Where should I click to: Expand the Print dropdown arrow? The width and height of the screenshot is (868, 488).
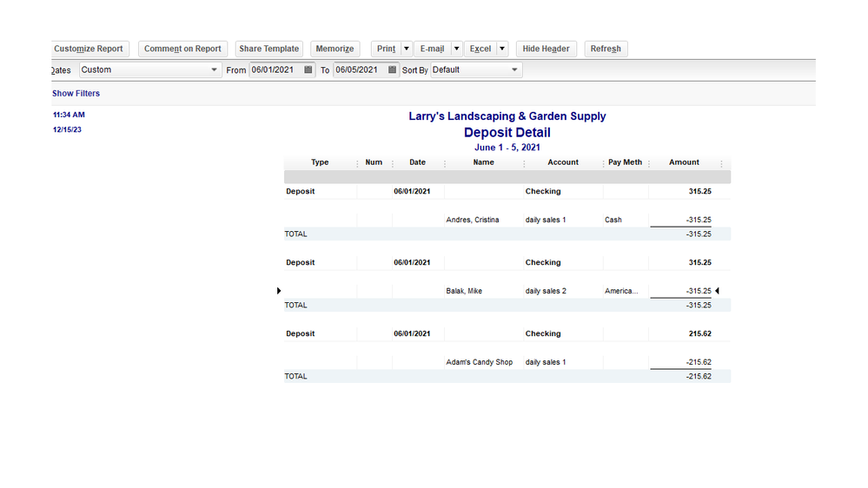pos(407,49)
